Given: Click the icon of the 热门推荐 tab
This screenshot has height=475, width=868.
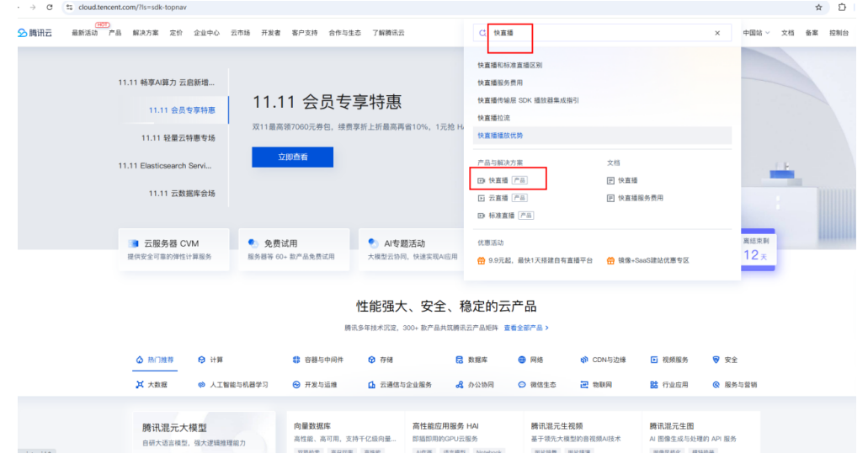Looking at the screenshot, I should (140, 360).
